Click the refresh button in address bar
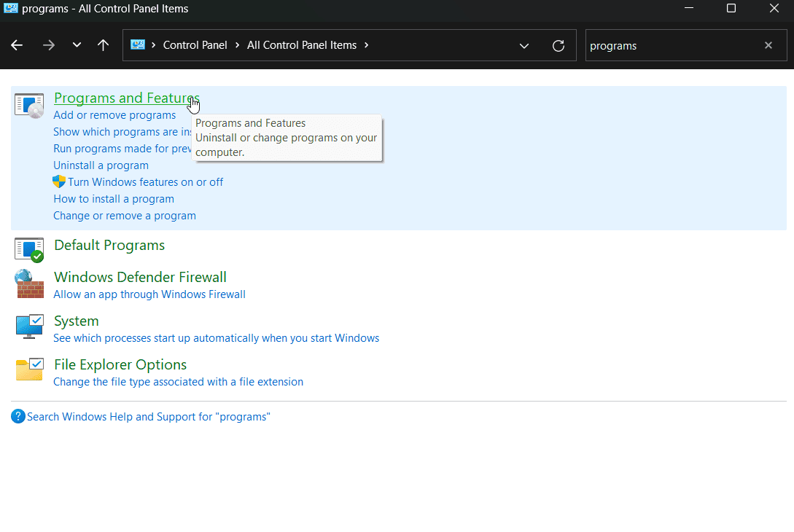Image resolution: width=794 pixels, height=532 pixels. point(558,46)
